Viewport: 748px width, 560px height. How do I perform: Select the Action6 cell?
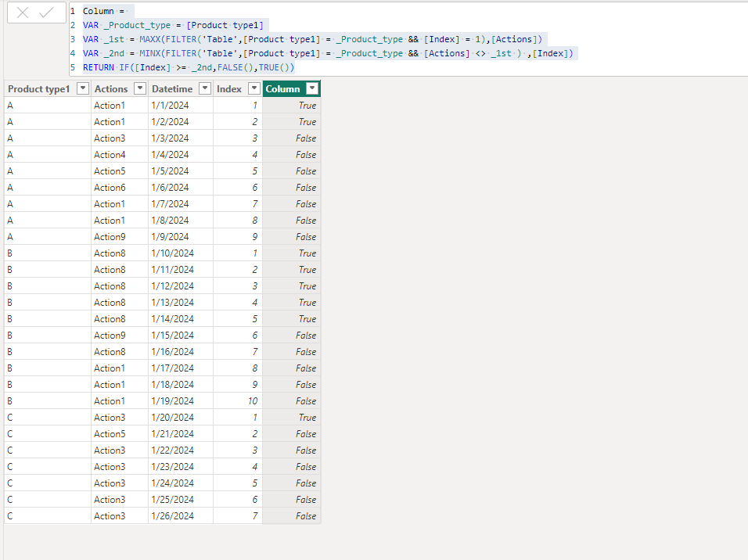click(x=120, y=188)
